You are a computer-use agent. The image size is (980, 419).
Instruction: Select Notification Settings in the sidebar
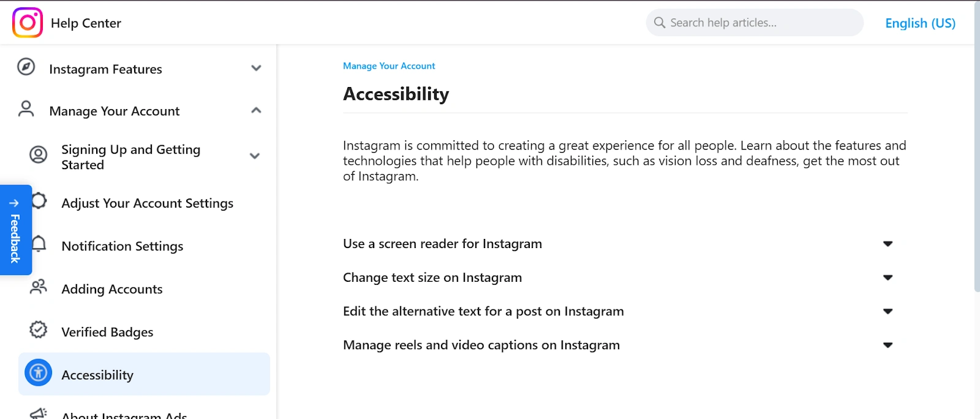123,246
